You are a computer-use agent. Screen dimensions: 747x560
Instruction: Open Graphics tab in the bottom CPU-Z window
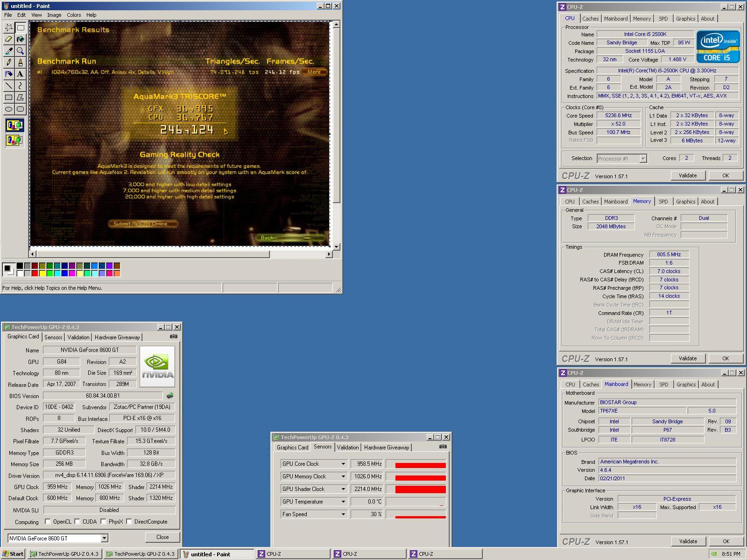click(686, 385)
